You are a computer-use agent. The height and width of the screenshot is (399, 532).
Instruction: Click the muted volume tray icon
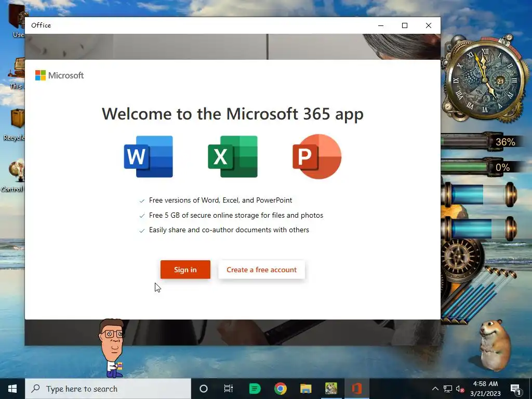tap(460, 389)
